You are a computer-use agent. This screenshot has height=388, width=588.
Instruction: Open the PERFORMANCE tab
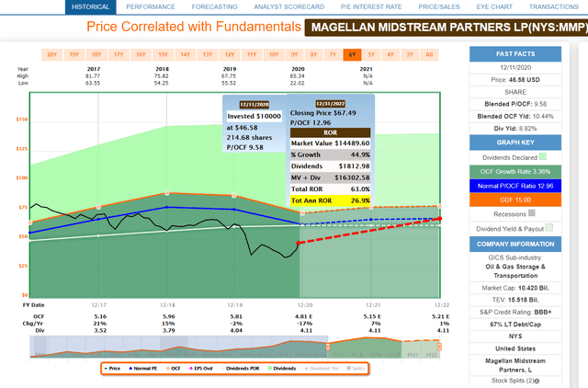[151, 6]
